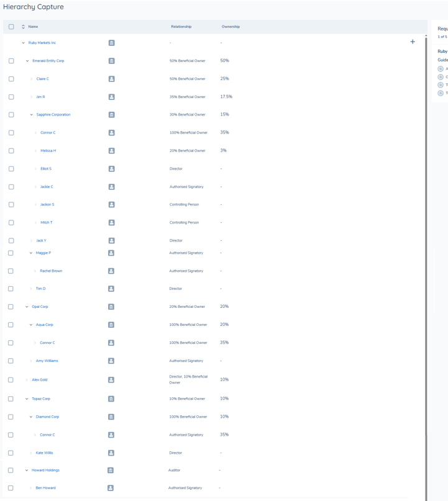
Task: Collapse the Sapphire Corporation node
Action: coord(31,115)
